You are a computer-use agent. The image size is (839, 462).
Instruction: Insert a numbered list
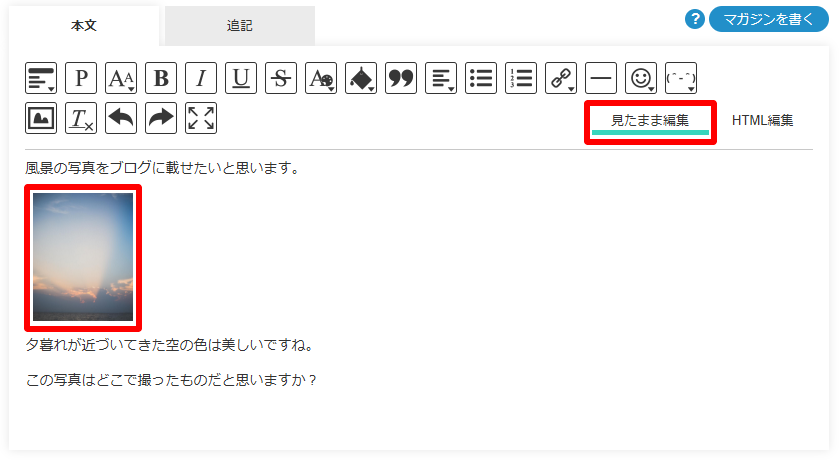521,78
